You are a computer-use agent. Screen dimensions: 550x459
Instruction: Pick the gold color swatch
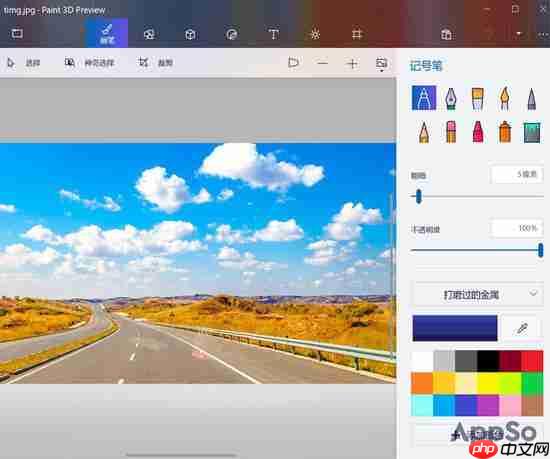point(444,383)
